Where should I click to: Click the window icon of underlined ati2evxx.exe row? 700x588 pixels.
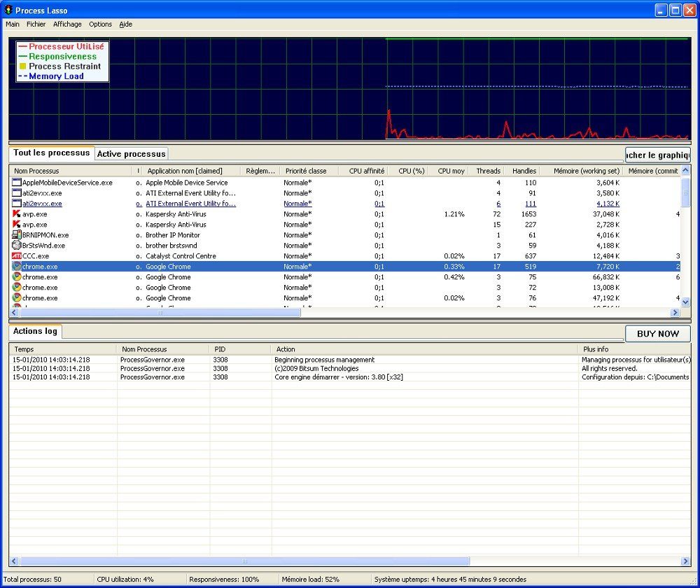pyautogui.click(x=17, y=203)
